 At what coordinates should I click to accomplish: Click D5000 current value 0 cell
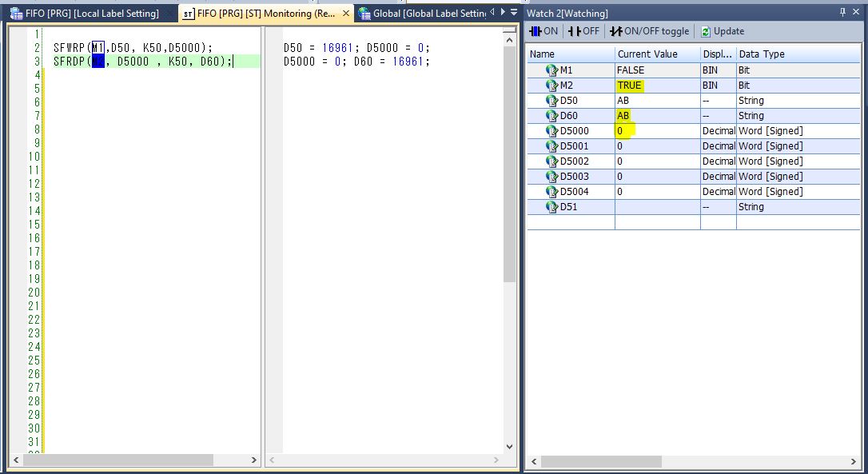[657, 131]
